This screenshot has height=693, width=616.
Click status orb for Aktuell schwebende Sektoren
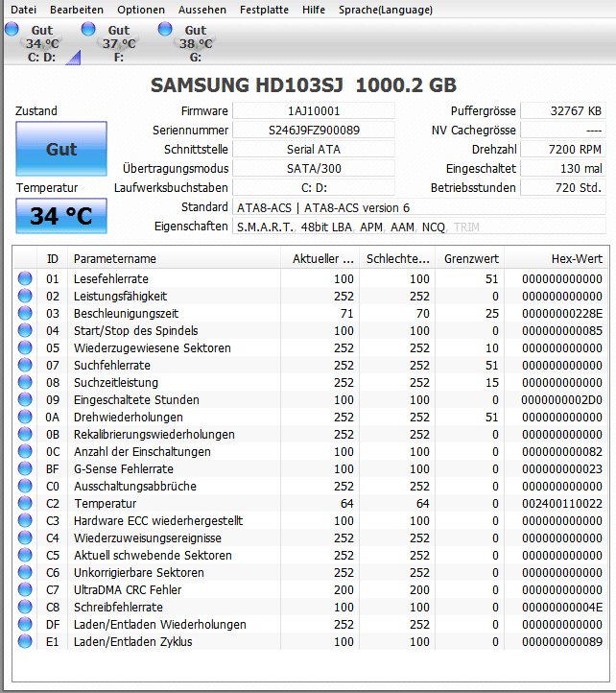25,555
